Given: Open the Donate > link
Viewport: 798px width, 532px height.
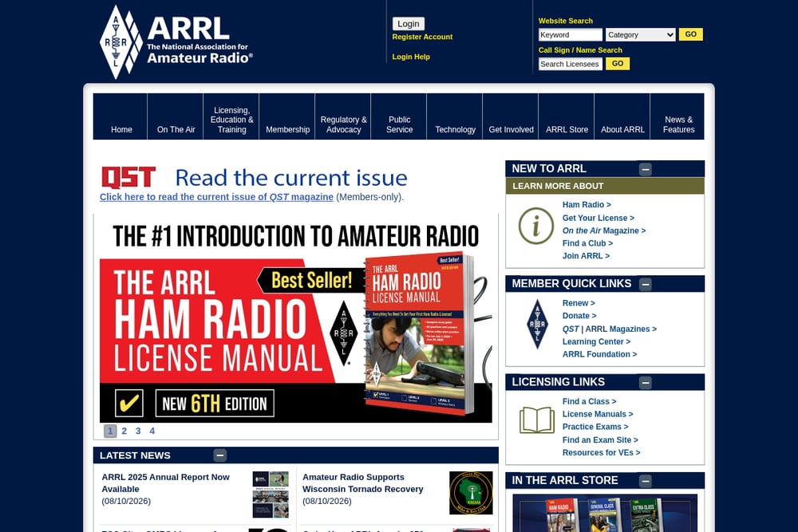Looking at the screenshot, I should pyautogui.click(x=579, y=316).
